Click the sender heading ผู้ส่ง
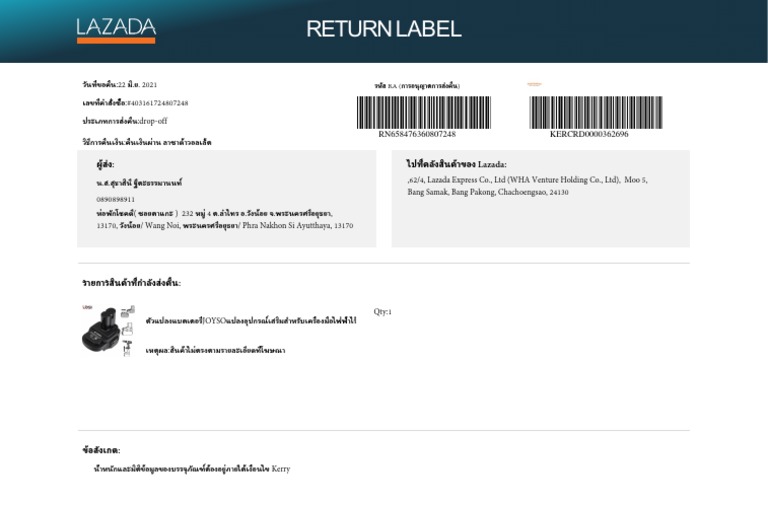The image size is (768, 505). coord(105,164)
